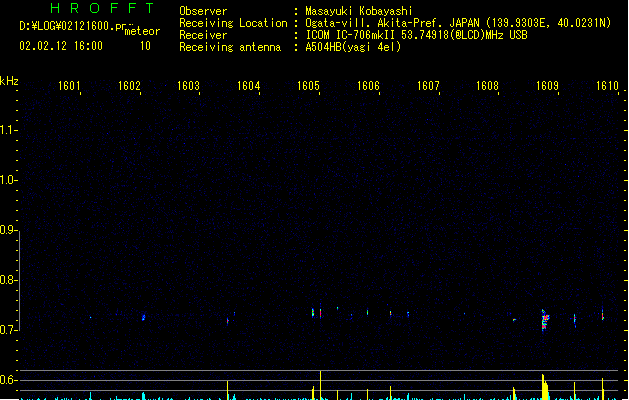The width and height of the screenshot is (629, 400).
Task: Click the ICOM IC-706mkII receiver text
Action: [x=416, y=35]
